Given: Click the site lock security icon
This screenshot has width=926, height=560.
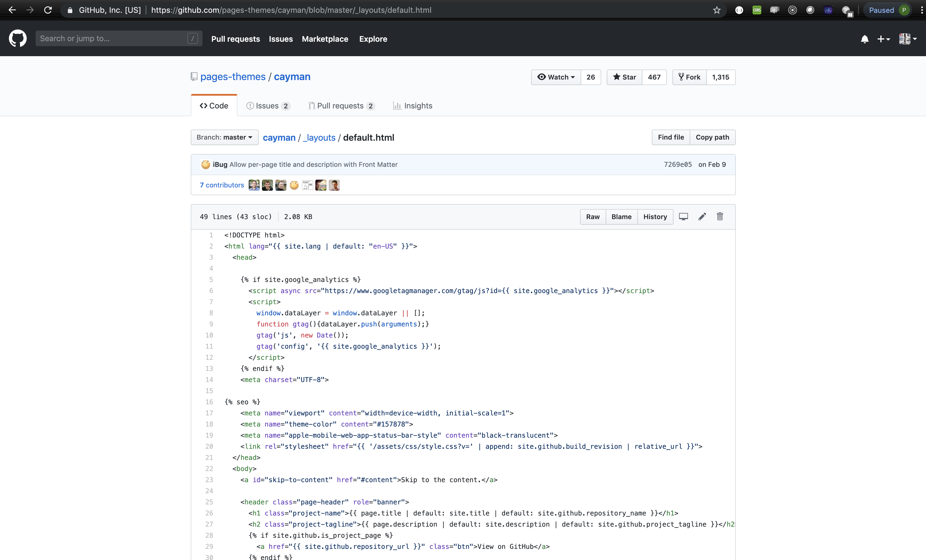Looking at the screenshot, I should tap(70, 10).
